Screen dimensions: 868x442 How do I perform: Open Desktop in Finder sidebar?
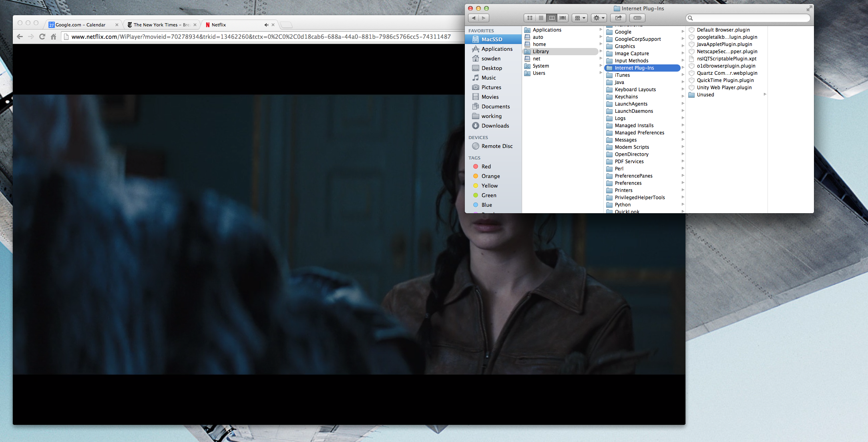[x=493, y=68]
